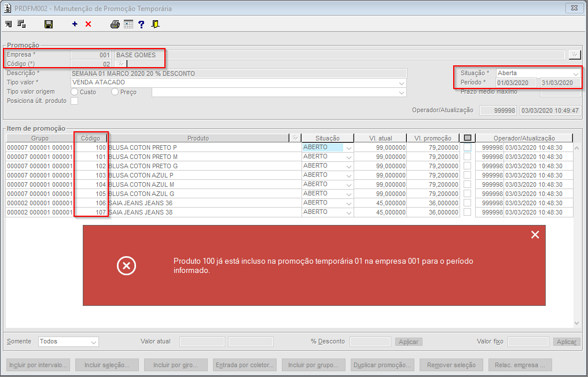Viewport: 588px width, 377px height.
Task: Click the Valor fixo input field
Action: point(528,342)
